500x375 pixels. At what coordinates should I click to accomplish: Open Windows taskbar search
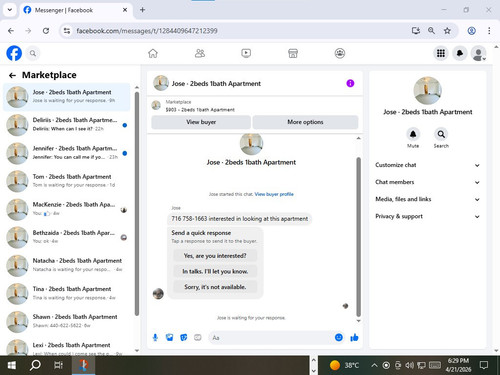[35, 365]
